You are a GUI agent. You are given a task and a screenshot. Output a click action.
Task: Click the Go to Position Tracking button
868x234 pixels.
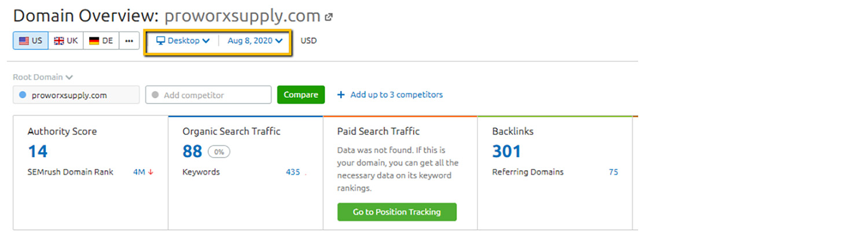pyautogui.click(x=396, y=212)
